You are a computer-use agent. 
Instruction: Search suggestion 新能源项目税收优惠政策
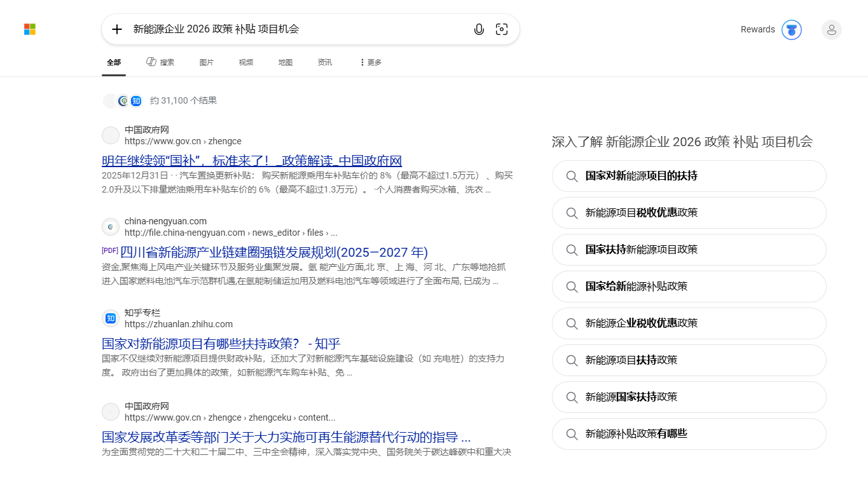tap(689, 213)
